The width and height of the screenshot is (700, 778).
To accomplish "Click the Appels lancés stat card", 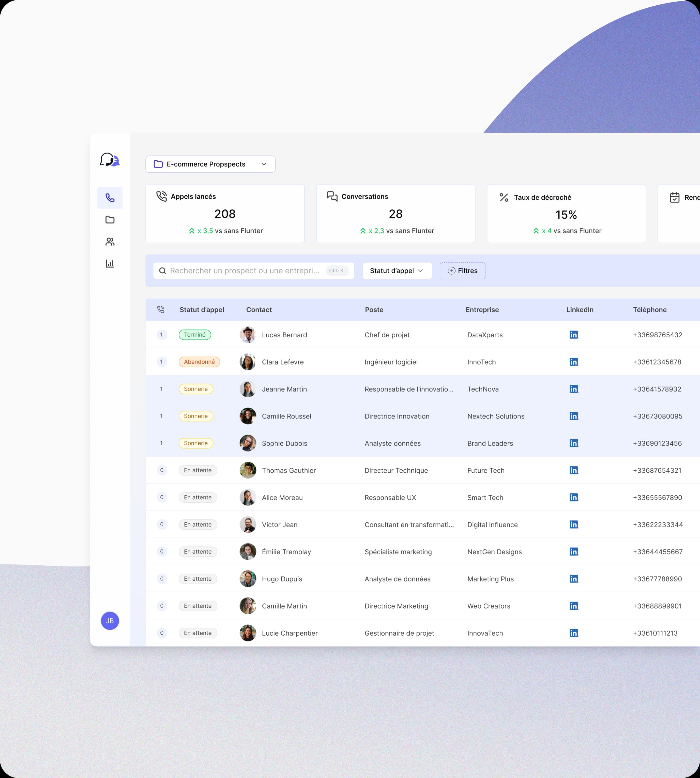I will click(225, 214).
